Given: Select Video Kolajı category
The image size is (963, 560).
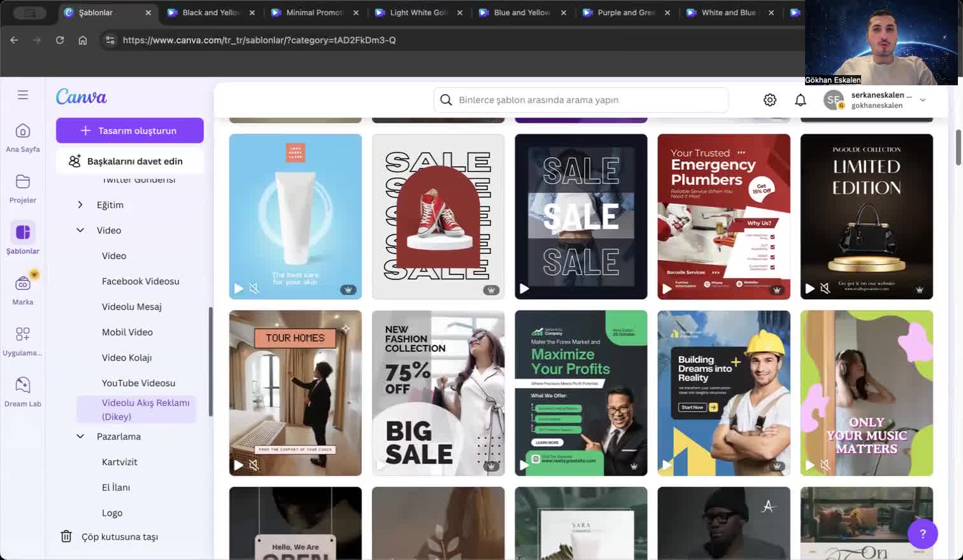Looking at the screenshot, I should pos(127,358).
